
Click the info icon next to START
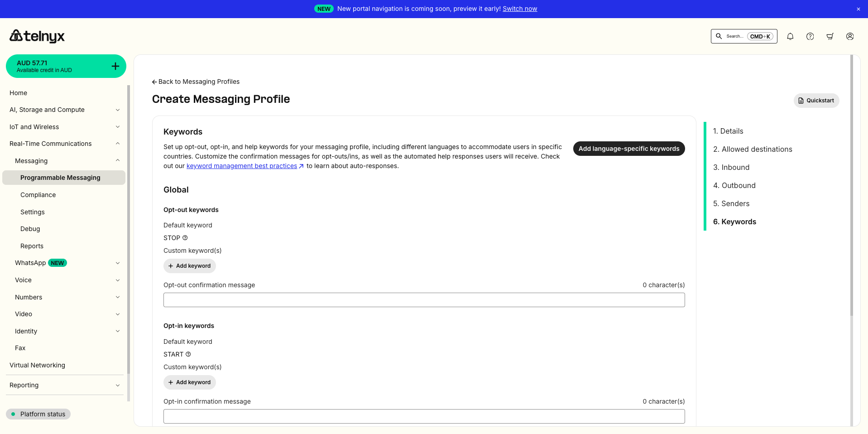[188, 354]
